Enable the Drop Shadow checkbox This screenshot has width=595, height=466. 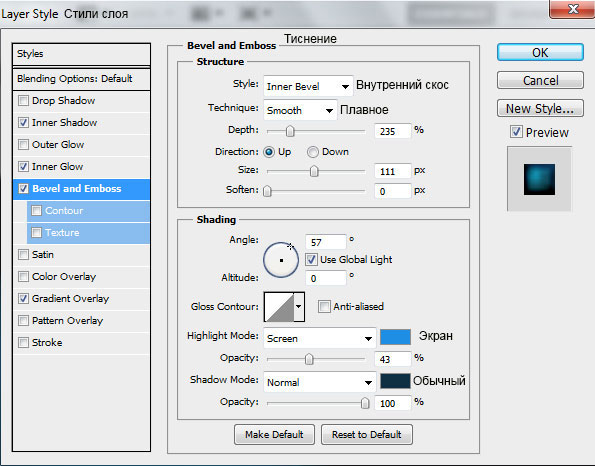24,101
